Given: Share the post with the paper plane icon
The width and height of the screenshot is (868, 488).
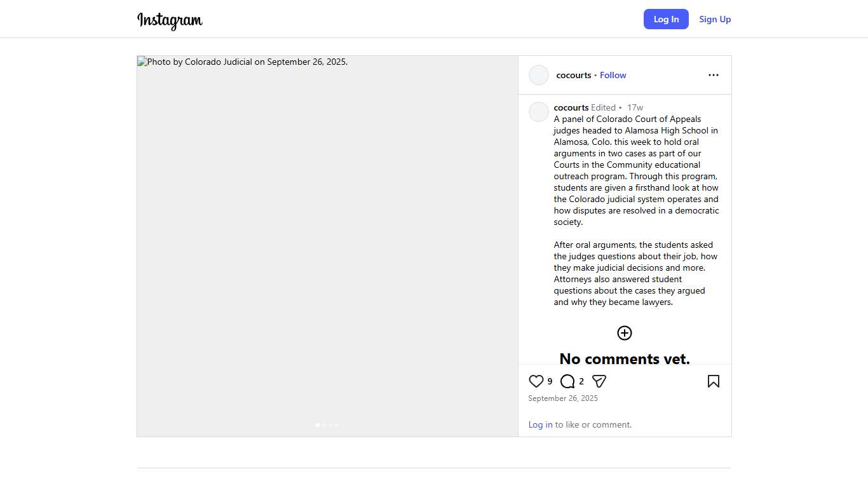Looking at the screenshot, I should click(599, 381).
